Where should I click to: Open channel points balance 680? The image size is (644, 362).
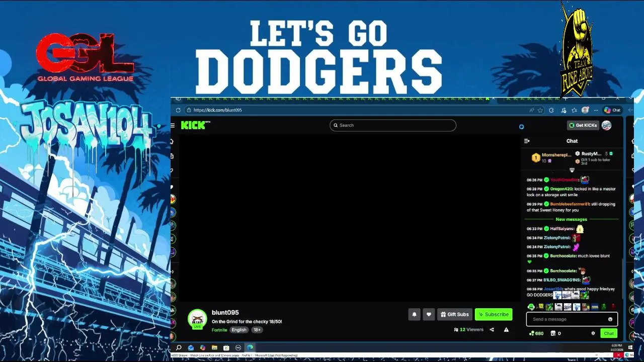536,333
